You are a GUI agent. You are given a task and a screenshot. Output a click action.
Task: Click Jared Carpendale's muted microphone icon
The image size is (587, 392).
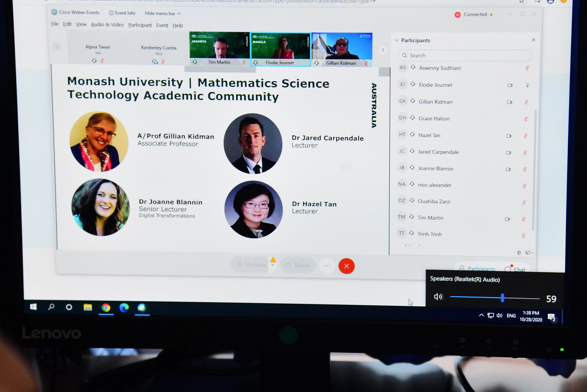pyautogui.click(x=525, y=153)
